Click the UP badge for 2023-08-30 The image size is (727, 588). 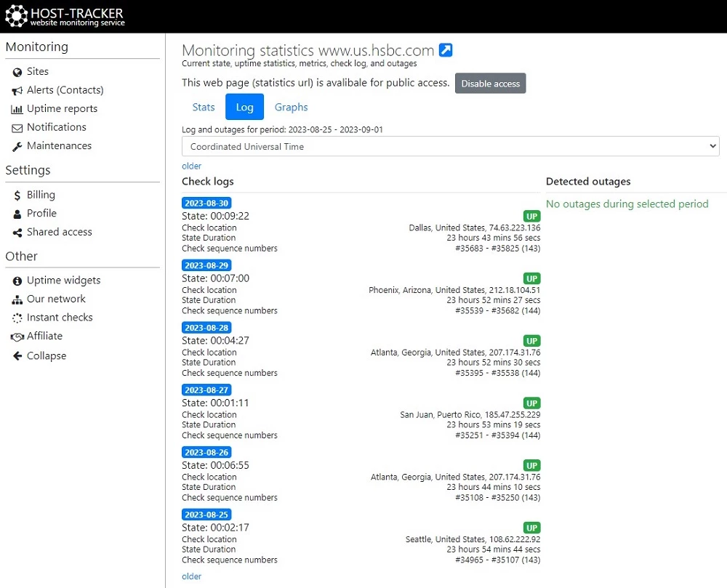tap(532, 217)
